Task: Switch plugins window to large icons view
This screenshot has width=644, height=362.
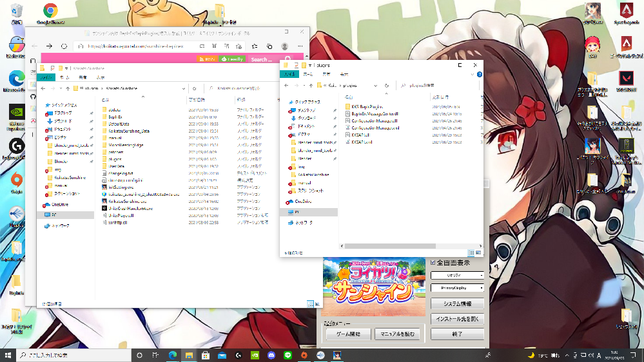Action: [x=478, y=253]
